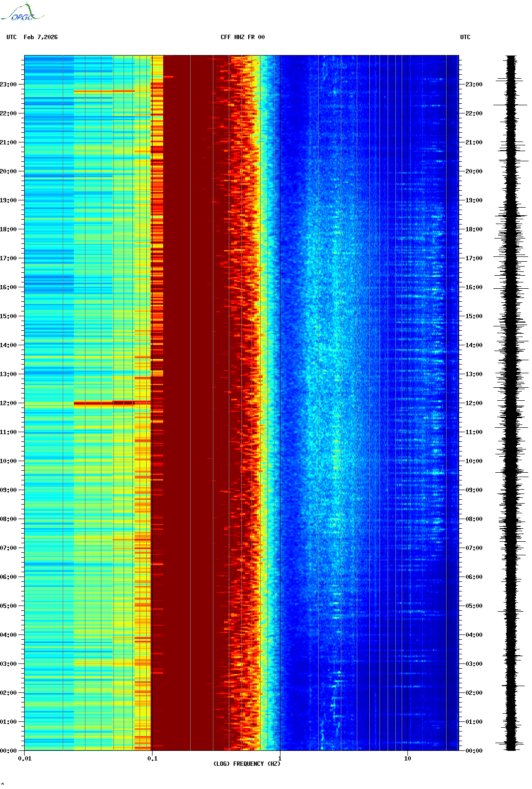The image size is (532, 789).
Task: Click the 'Feb 7,2026' date label
Action: click(x=41, y=37)
